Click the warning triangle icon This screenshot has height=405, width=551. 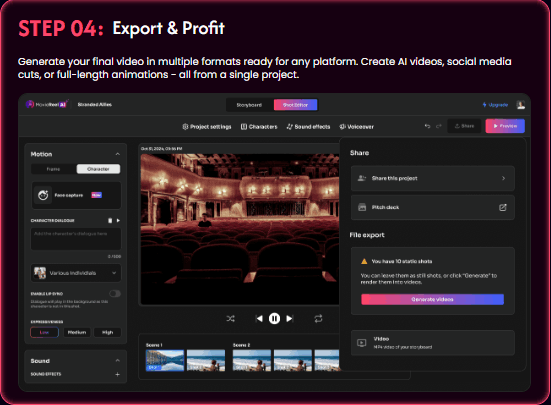tap(364, 261)
